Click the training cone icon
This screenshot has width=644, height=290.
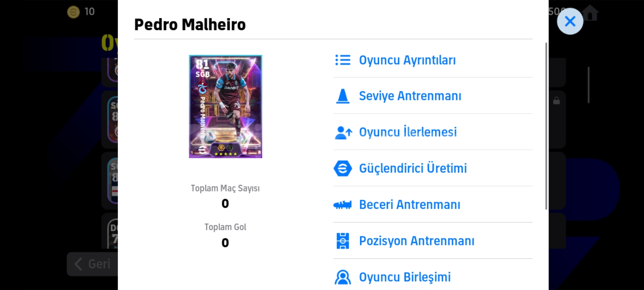click(343, 96)
